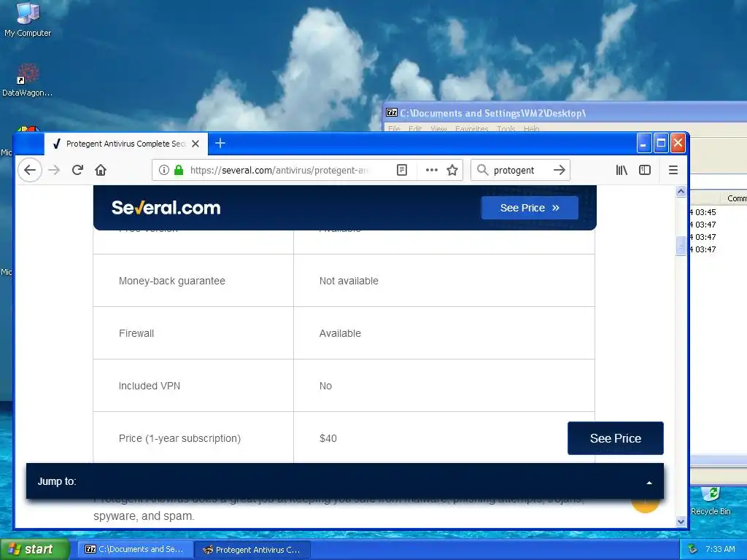Open My Computer desktop icon
747x560 pixels.
[x=28, y=20]
